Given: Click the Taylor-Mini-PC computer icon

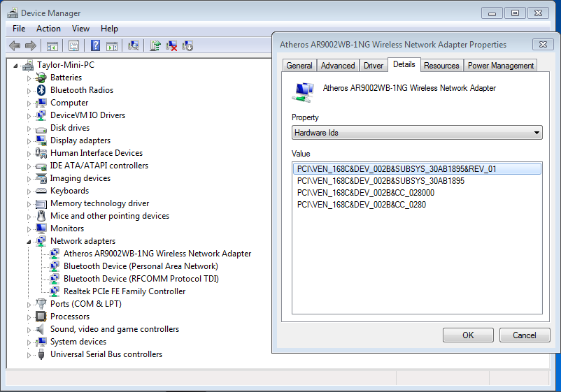Looking at the screenshot, I should pos(27,65).
